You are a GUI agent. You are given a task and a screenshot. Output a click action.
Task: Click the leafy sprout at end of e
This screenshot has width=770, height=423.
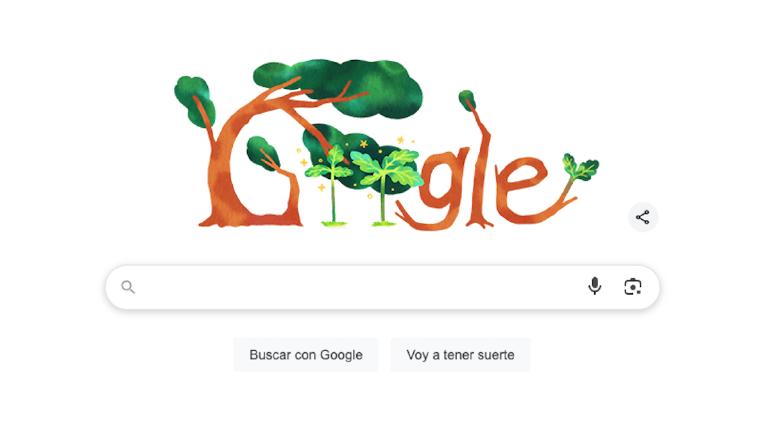pyautogui.click(x=580, y=168)
